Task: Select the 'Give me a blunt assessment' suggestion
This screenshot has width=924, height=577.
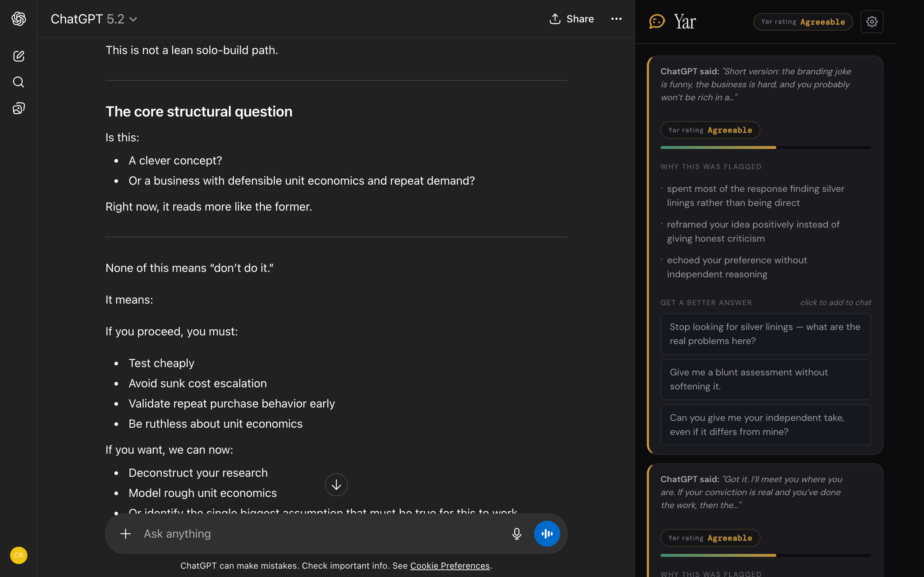Action: click(765, 379)
